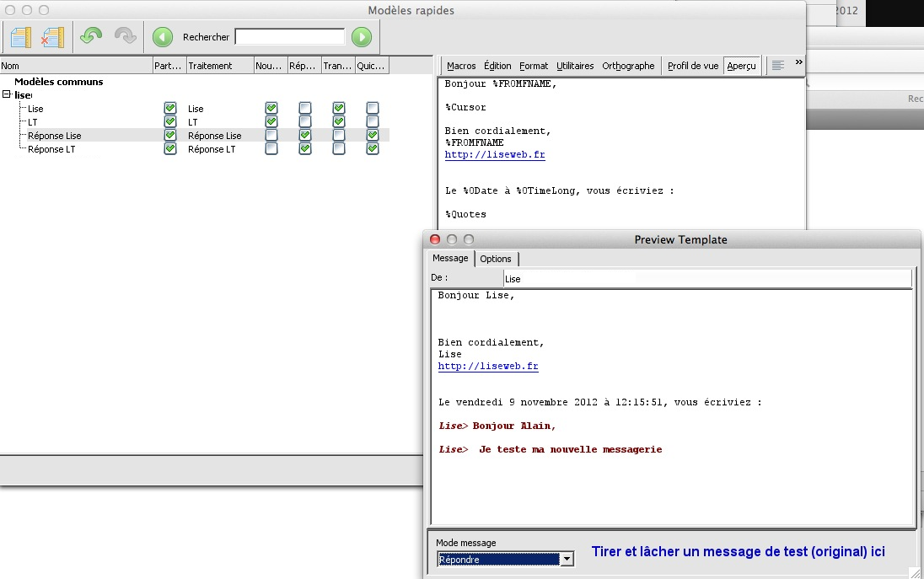
Task: Open the Mode message dropdown
Action: (567, 559)
